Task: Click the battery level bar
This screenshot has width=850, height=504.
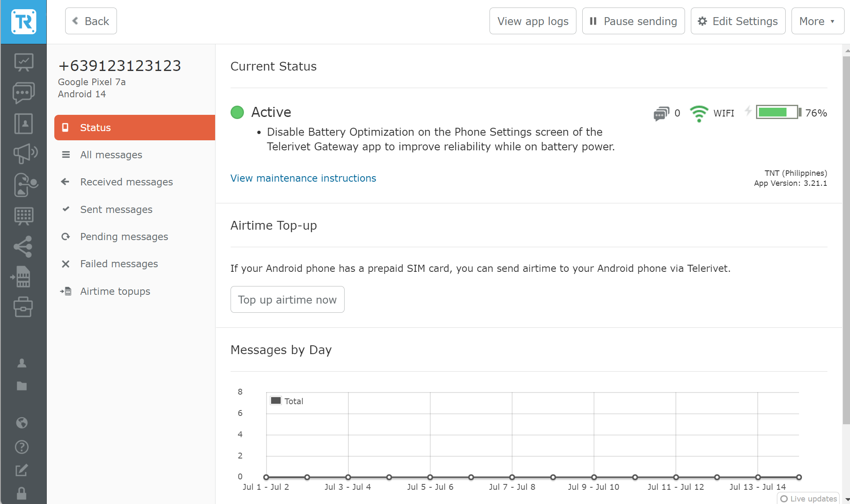Action: pos(779,112)
